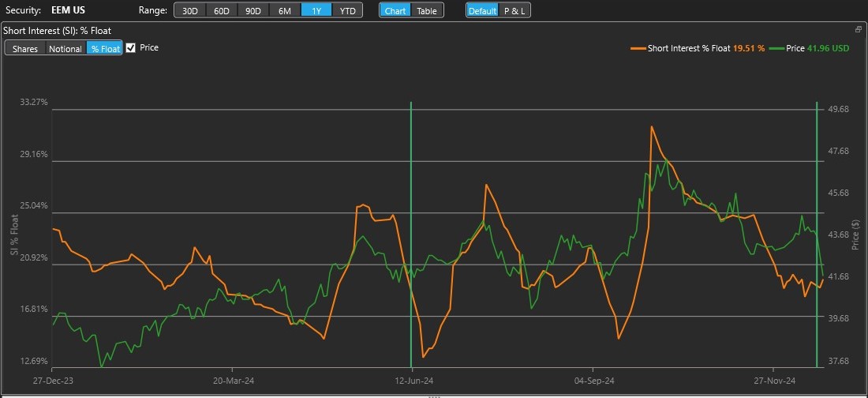
Task: Select the YTD range button
Action: coord(348,10)
